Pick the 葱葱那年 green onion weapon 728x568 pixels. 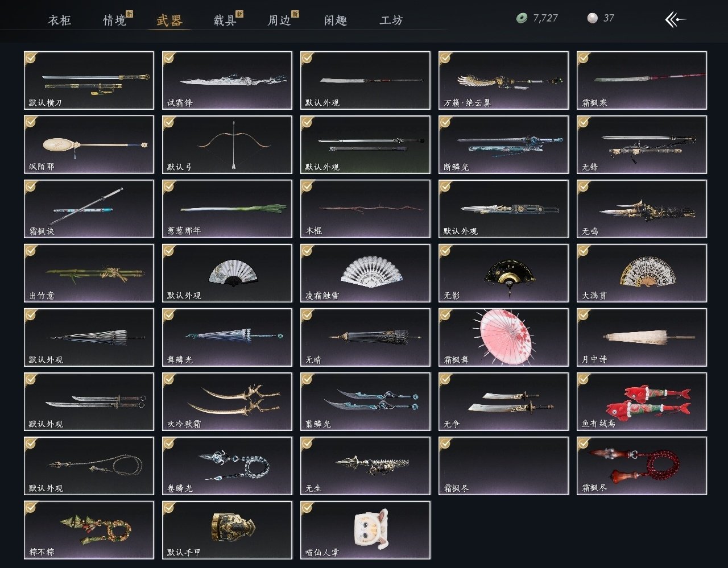click(227, 209)
